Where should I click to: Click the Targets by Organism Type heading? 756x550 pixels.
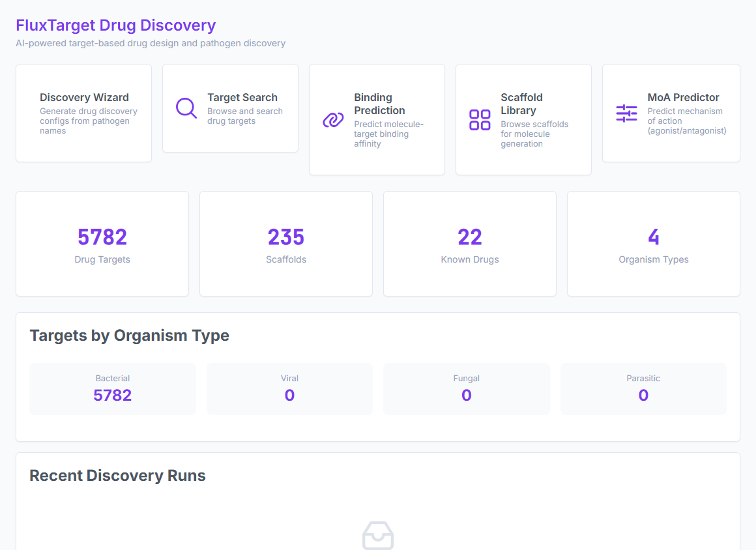(129, 336)
